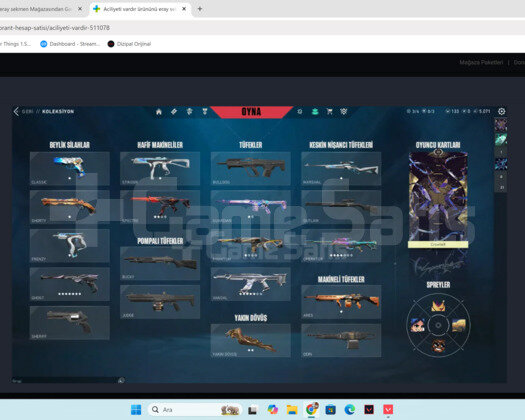Select the Ghost skin tile

coord(70,284)
